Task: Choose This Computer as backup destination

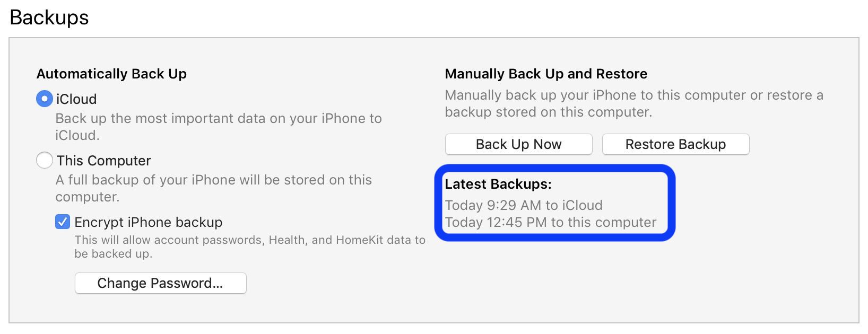Action: (x=45, y=160)
